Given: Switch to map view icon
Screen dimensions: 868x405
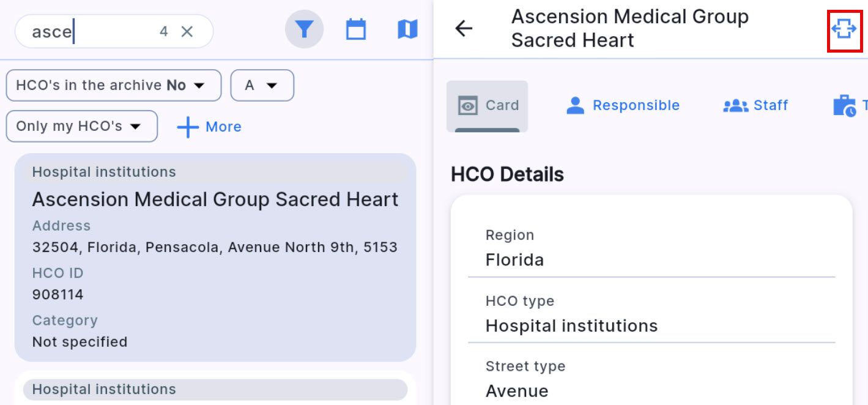Looking at the screenshot, I should pos(407,29).
